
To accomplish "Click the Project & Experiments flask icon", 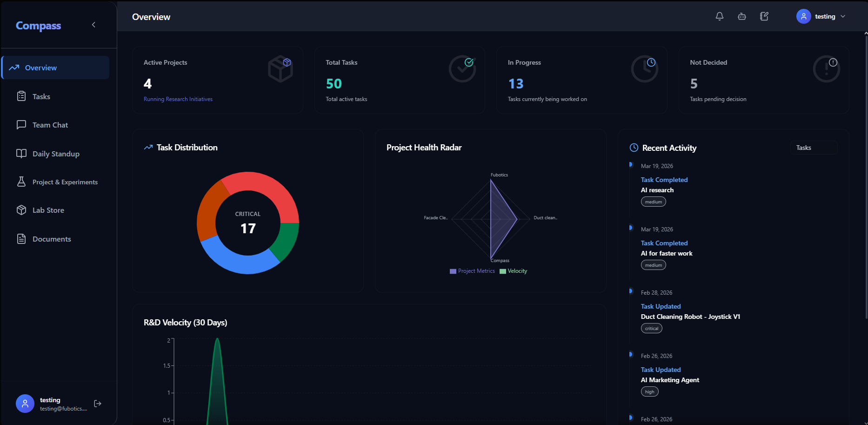I will tap(21, 182).
